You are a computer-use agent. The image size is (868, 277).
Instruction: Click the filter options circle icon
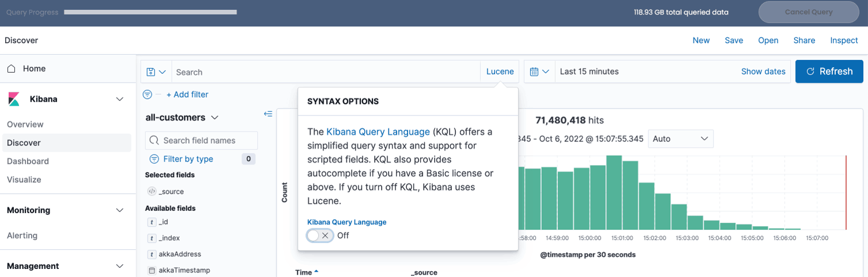click(148, 95)
